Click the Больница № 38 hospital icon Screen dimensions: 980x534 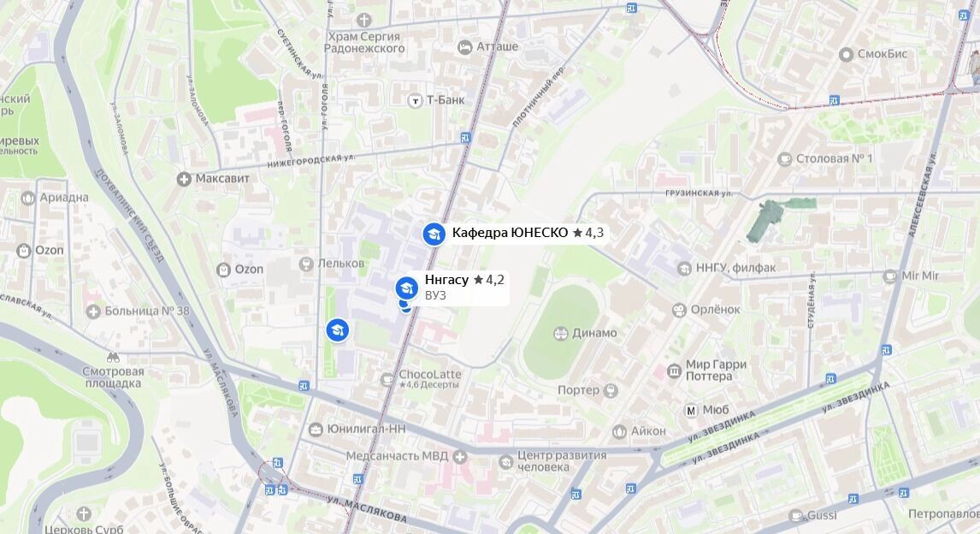93,311
